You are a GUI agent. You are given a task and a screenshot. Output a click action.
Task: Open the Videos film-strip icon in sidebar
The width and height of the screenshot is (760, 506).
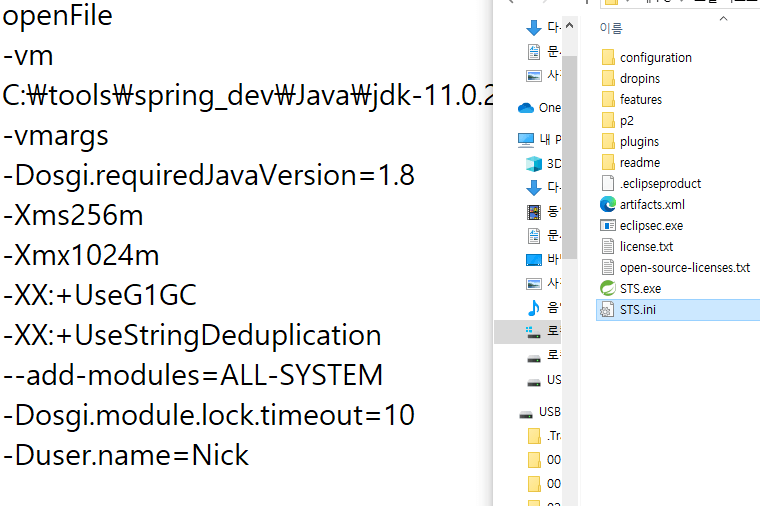click(x=534, y=212)
